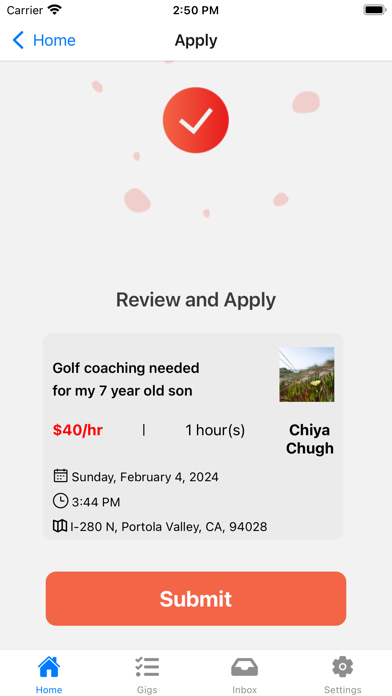Click the Review and Apply heading

[x=196, y=300]
